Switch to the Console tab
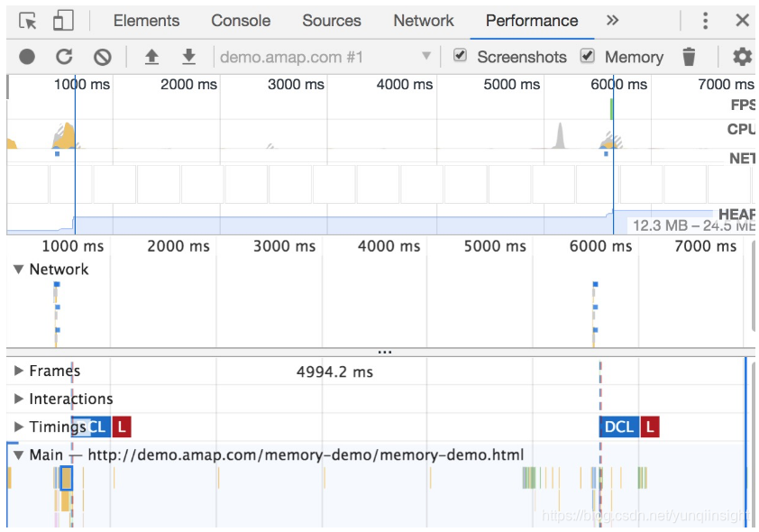The height and width of the screenshot is (532, 759). [241, 21]
